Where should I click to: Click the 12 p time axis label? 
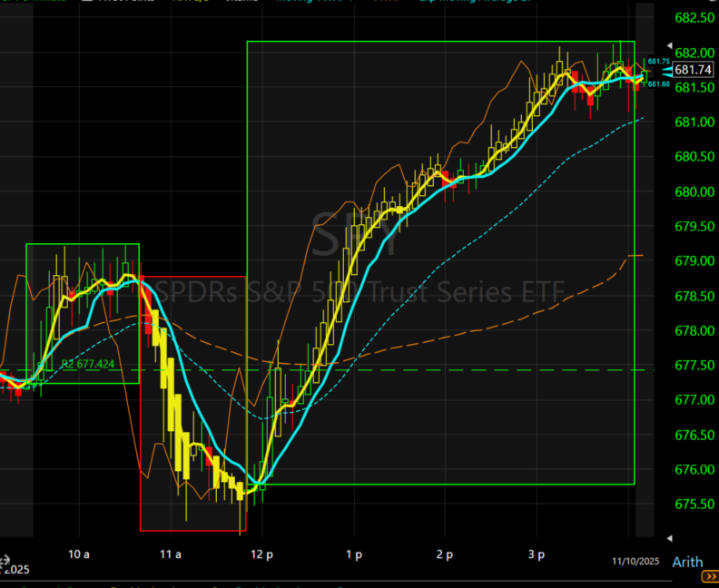pyautogui.click(x=261, y=555)
